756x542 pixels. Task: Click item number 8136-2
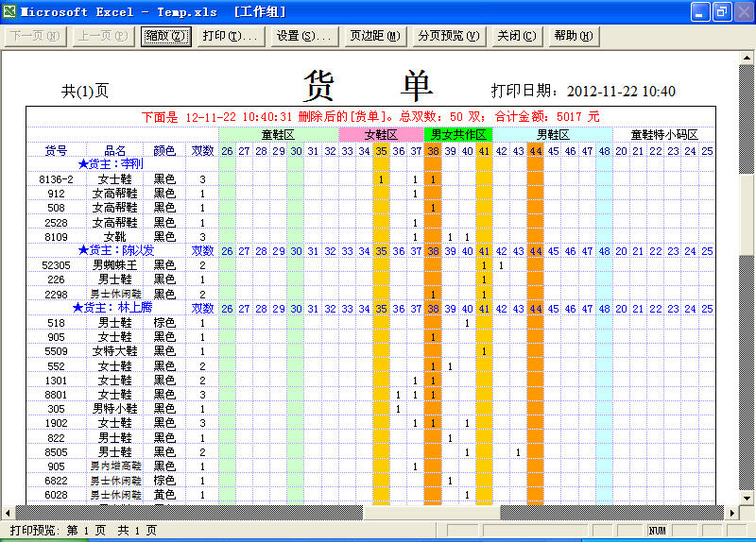pyautogui.click(x=56, y=179)
